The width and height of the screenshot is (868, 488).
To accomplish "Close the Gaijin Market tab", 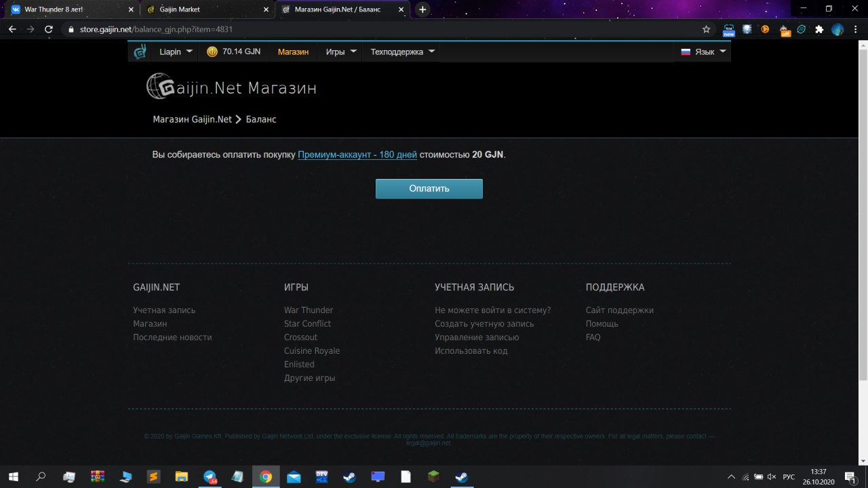I will (266, 9).
